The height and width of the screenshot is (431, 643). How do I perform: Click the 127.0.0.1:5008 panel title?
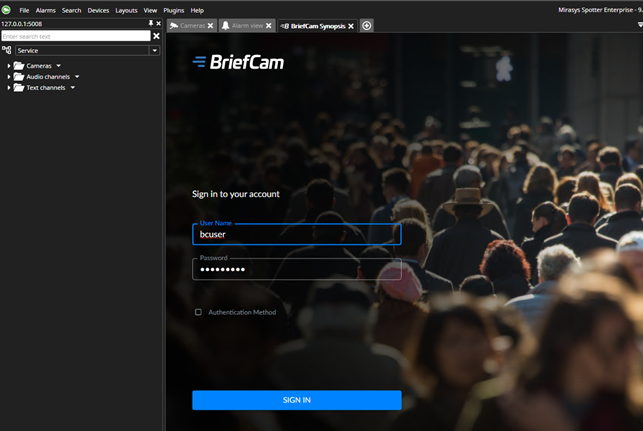[22, 24]
